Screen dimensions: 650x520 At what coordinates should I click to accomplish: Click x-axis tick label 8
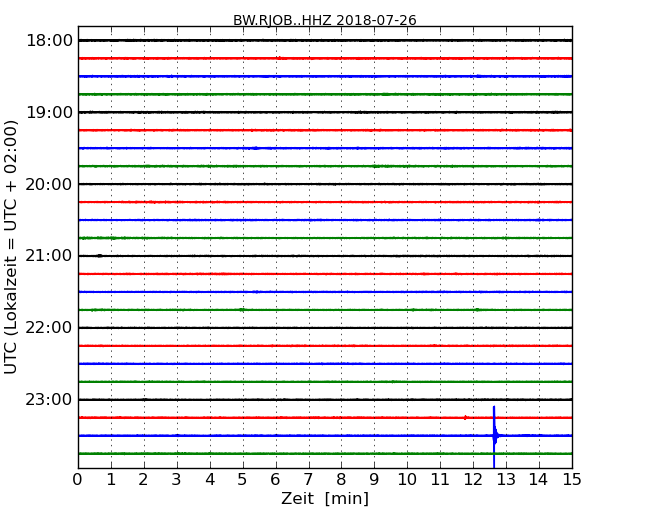(x=341, y=480)
